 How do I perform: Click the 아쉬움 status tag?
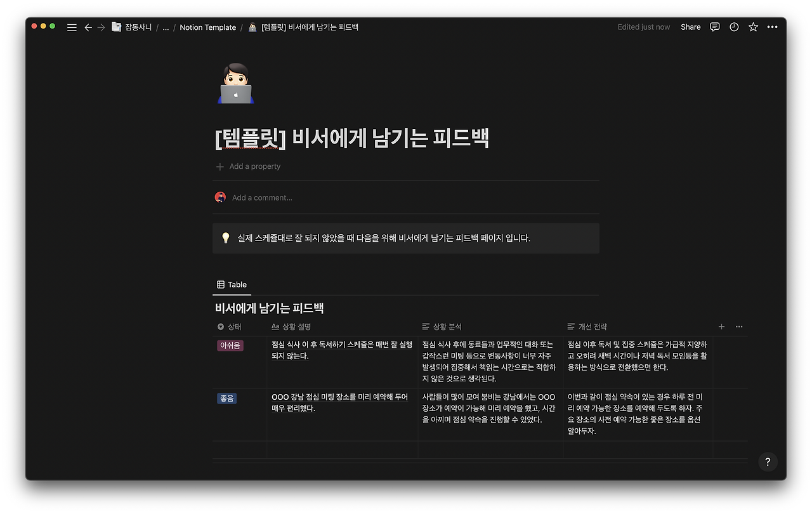pos(230,346)
